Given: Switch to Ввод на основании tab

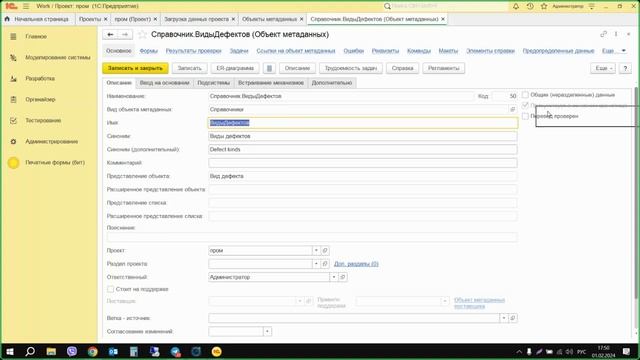Looking at the screenshot, I should [164, 83].
